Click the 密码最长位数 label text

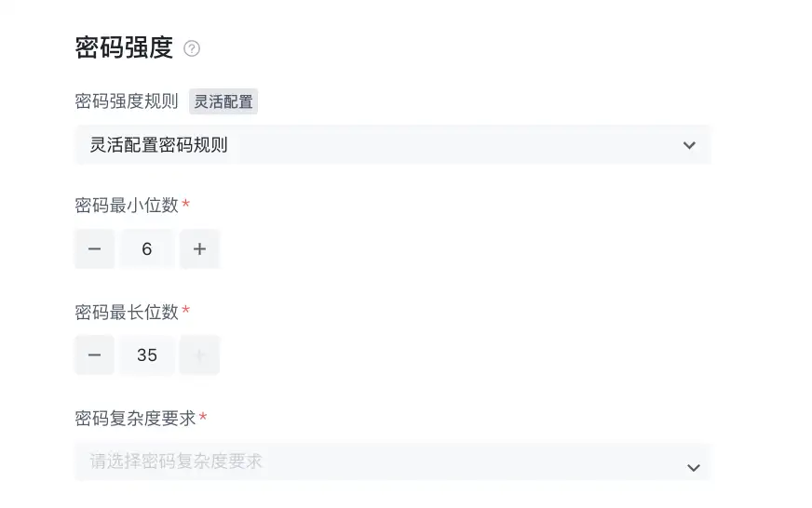click(x=127, y=312)
